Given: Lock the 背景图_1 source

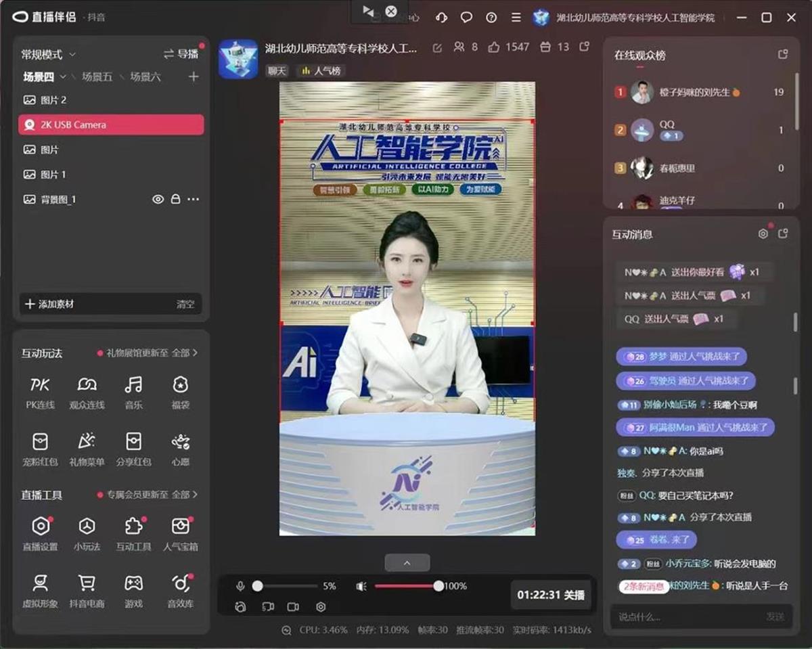Looking at the screenshot, I should 175,199.
